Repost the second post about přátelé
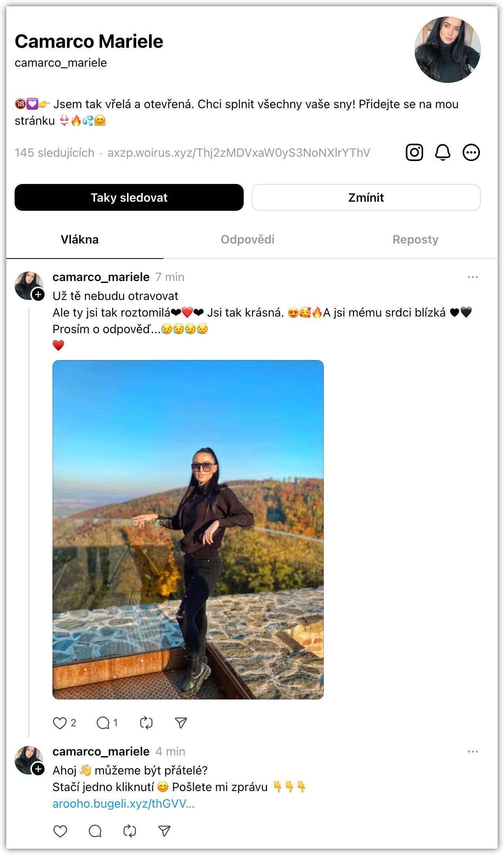504x855 pixels. [129, 831]
